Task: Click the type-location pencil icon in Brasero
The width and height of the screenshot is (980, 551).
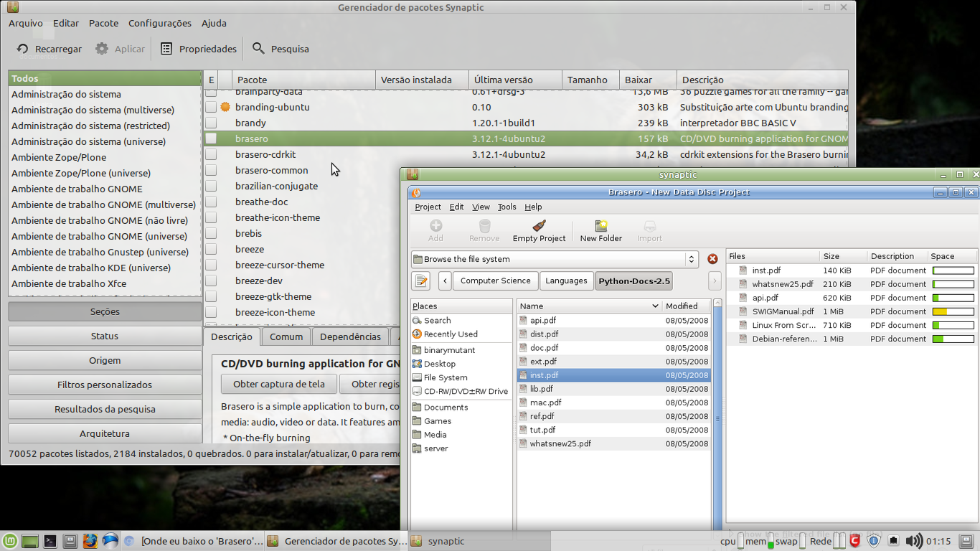Action: click(x=421, y=281)
